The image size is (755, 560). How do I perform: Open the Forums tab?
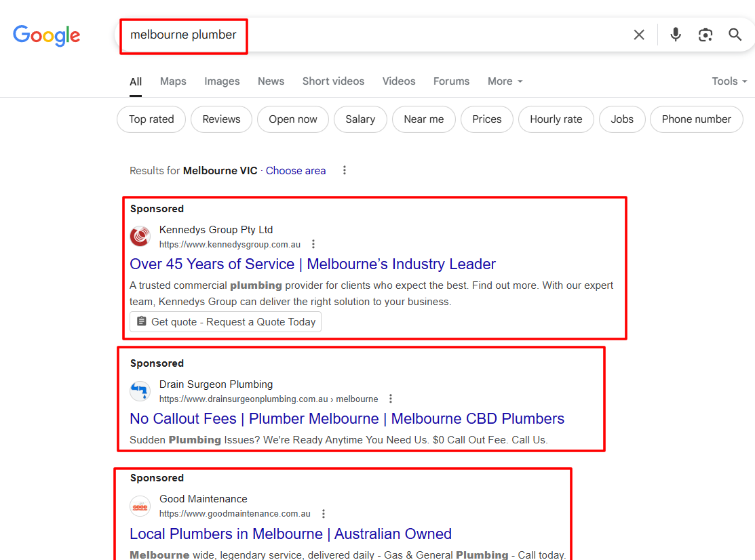tap(451, 81)
